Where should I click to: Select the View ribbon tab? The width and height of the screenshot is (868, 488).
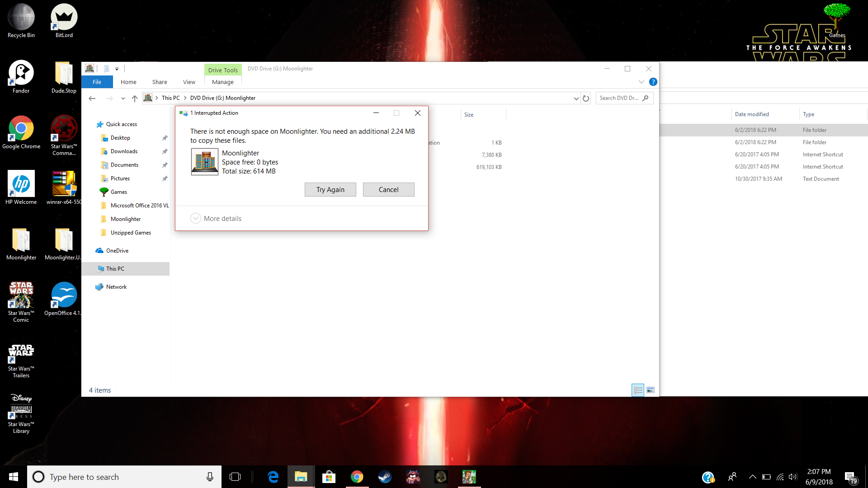pyautogui.click(x=189, y=82)
